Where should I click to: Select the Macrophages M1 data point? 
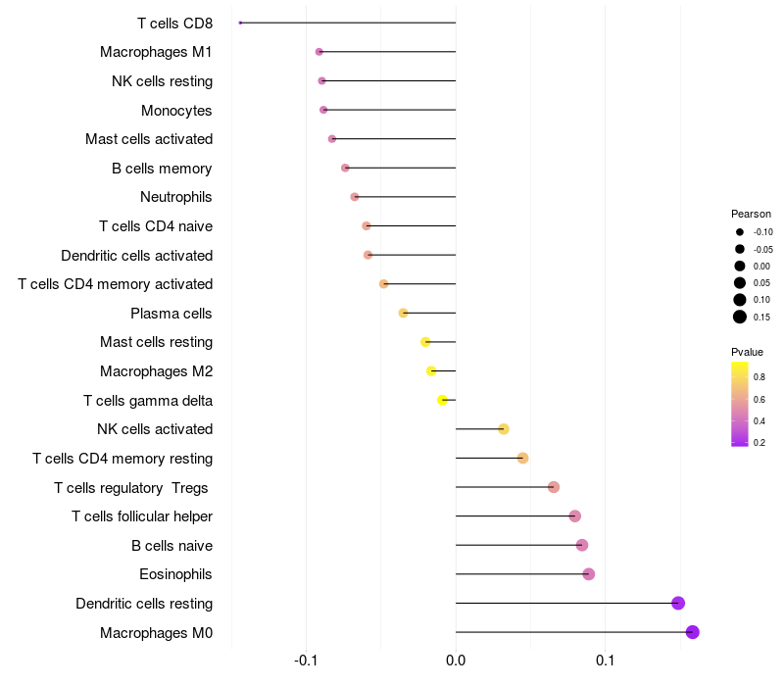point(319,52)
